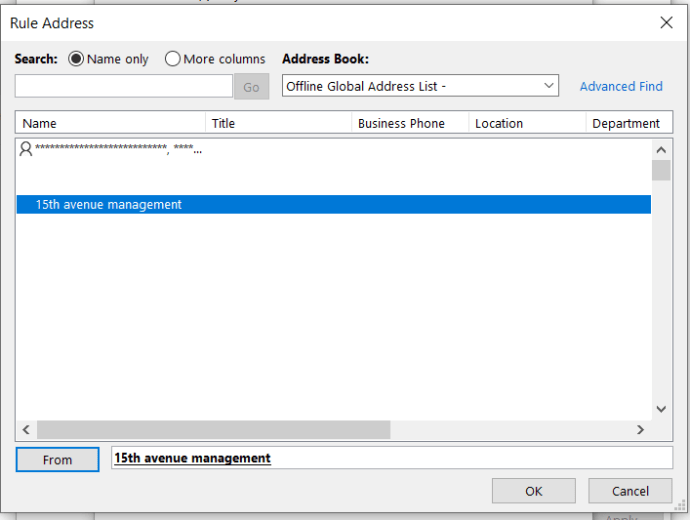Click the person icon beside masked contact
This screenshot has height=520, width=690.
26,149
